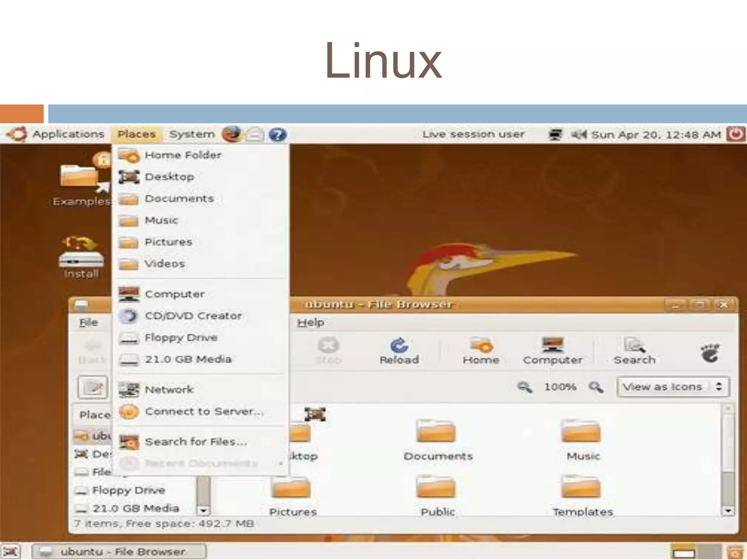Select Documents from the Places menu

pyautogui.click(x=201, y=199)
